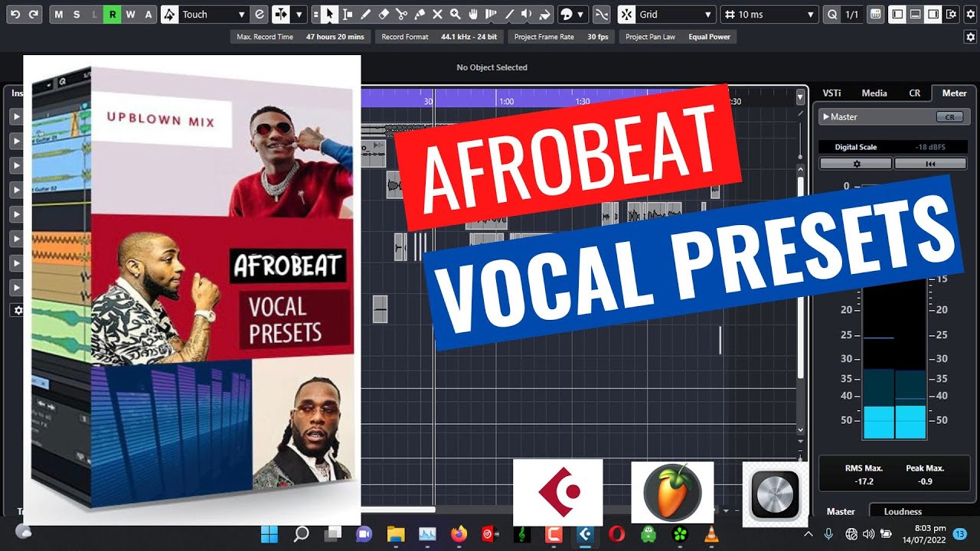Screen dimensions: 980x551
Task: Open the Windows Start menu
Action: tap(269, 533)
